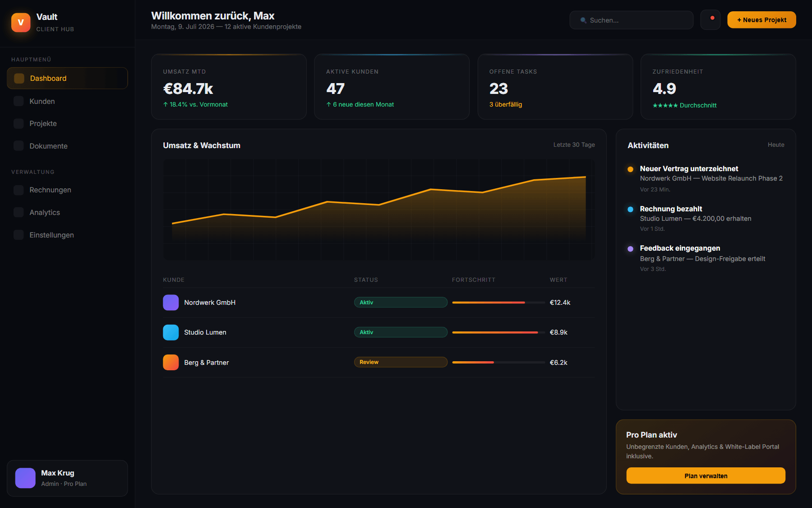This screenshot has height=508, width=812.
Task: Click the Dokumente sidebar icon
Action: [x=18, y=146]
